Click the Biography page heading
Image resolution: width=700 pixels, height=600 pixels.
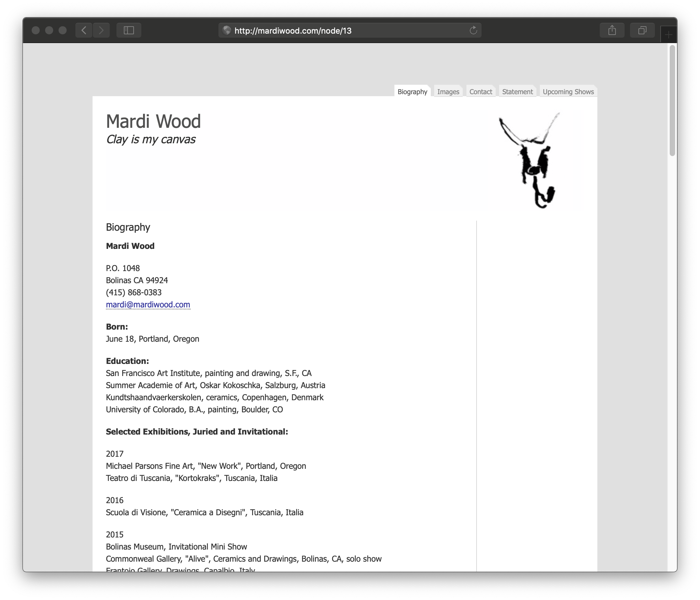pyautogui.click(x=128, y=227)
